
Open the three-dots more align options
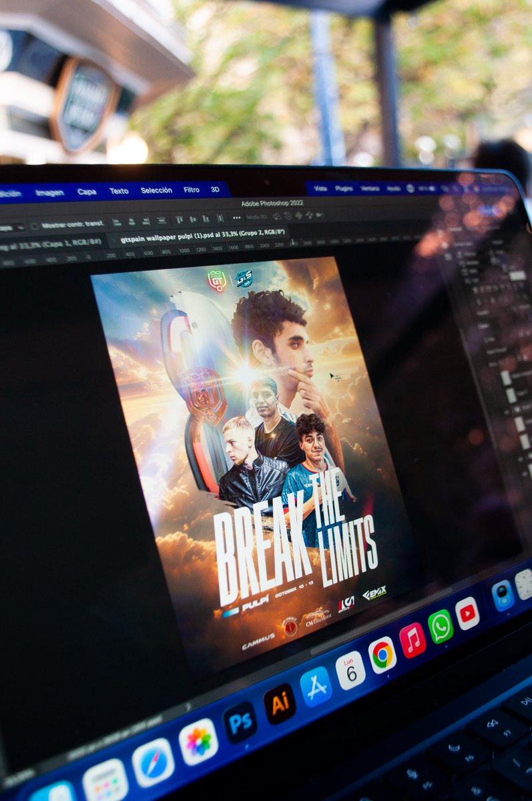(236, 218)
